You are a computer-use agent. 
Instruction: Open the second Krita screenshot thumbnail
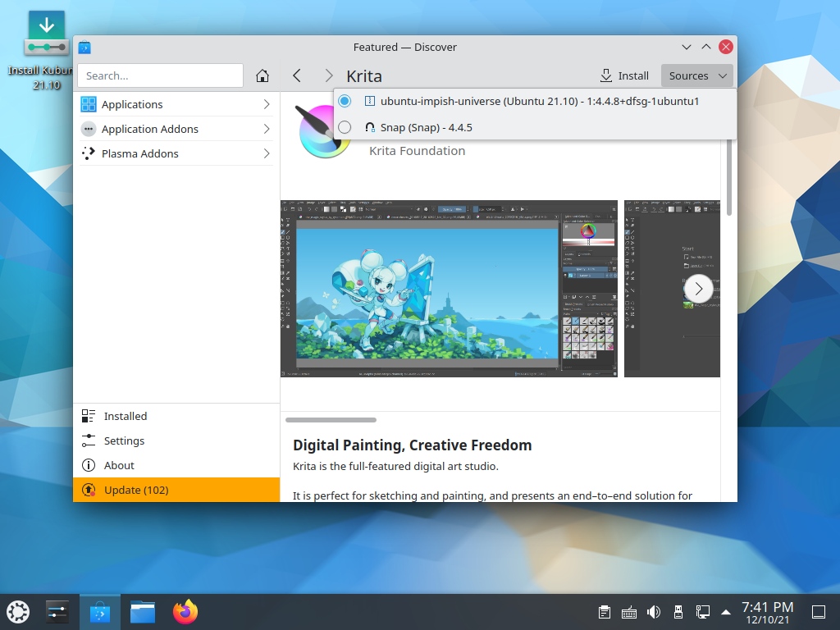tap(672, 288)
